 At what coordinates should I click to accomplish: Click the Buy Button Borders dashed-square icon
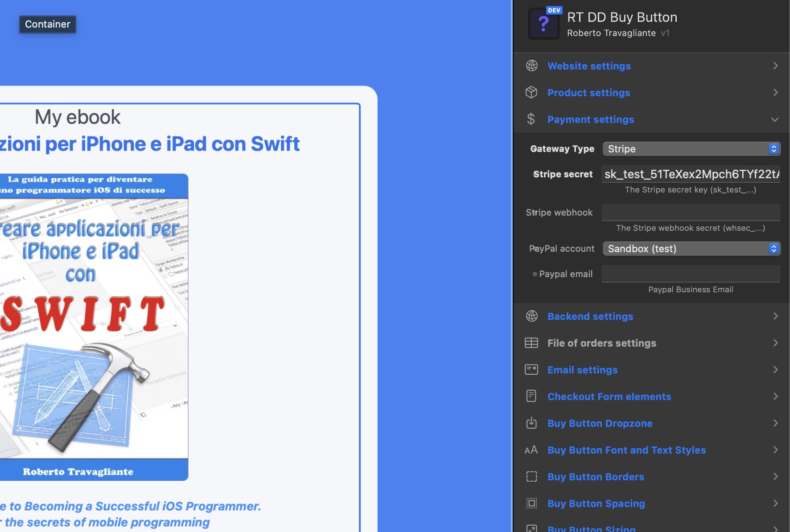[x=531, y=477]
